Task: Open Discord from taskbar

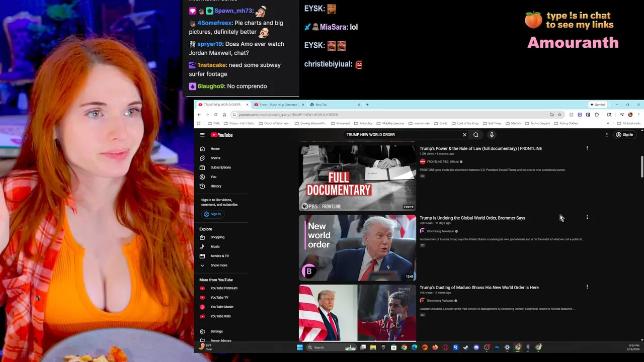Action: pyautogui.click(x=476, y=347)
